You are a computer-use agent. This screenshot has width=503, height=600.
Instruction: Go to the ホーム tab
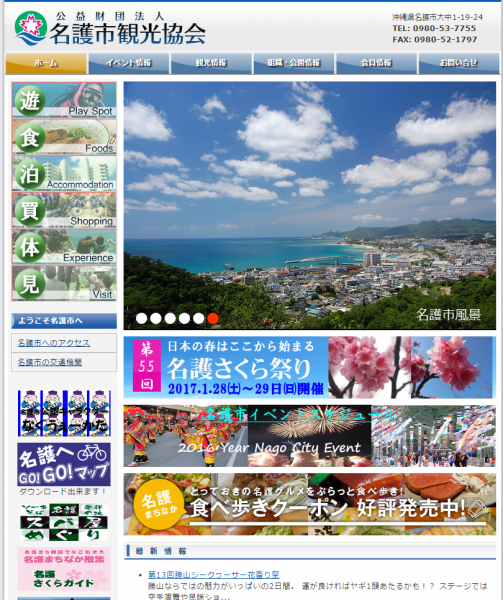(46, 63)
